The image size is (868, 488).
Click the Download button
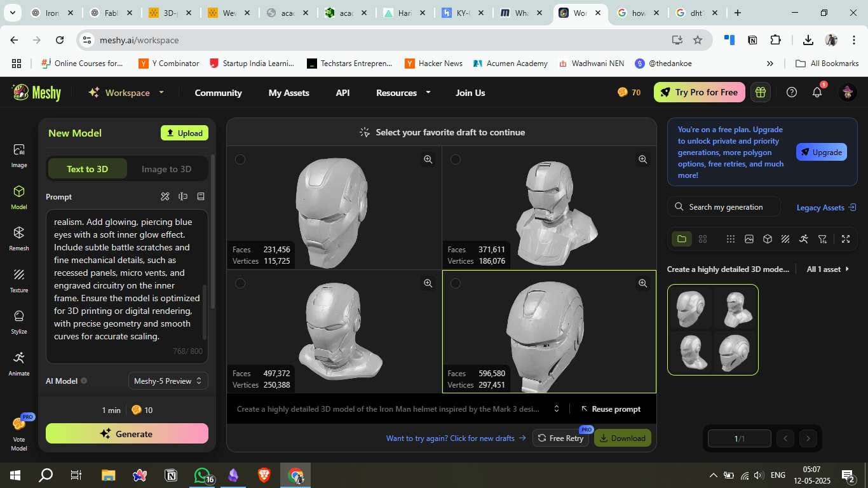[x=623, y=438]
